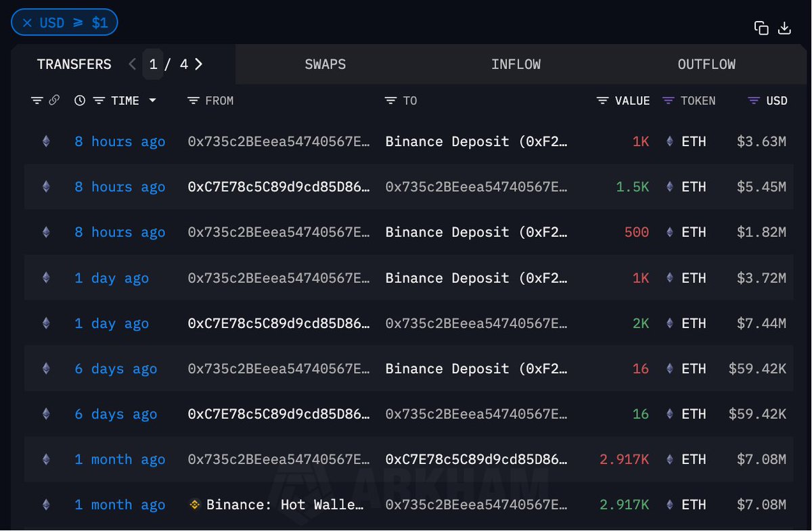Click ETH token icon in $3.63M row
Image resolution: width=812 pixels, height=531 pixels.
(670, 141)
